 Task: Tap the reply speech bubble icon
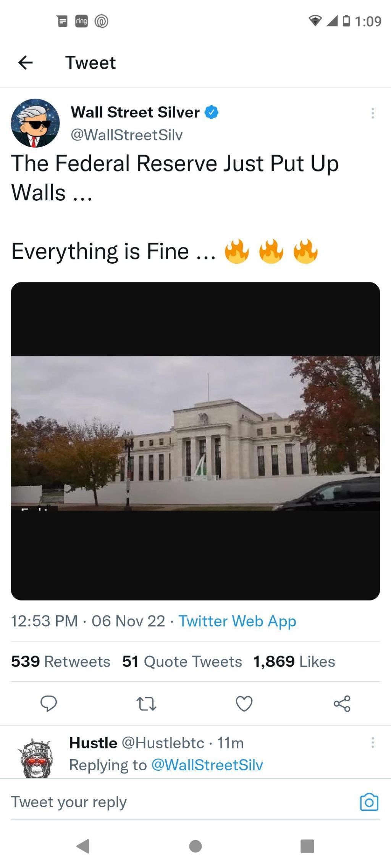pos(49,703)
